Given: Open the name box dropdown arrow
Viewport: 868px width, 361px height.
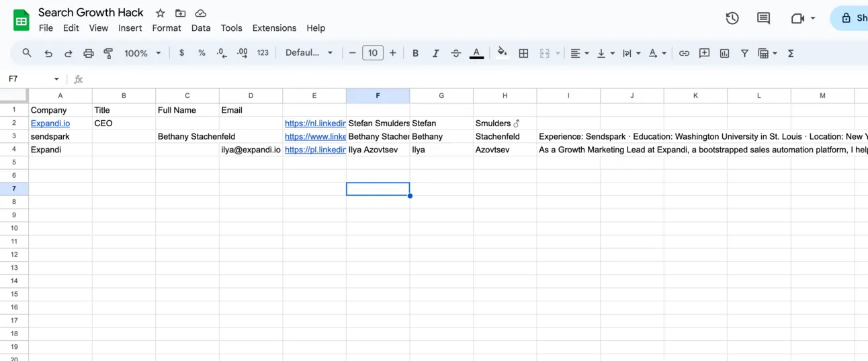Looking at the screenshot, I should [56, 79].
